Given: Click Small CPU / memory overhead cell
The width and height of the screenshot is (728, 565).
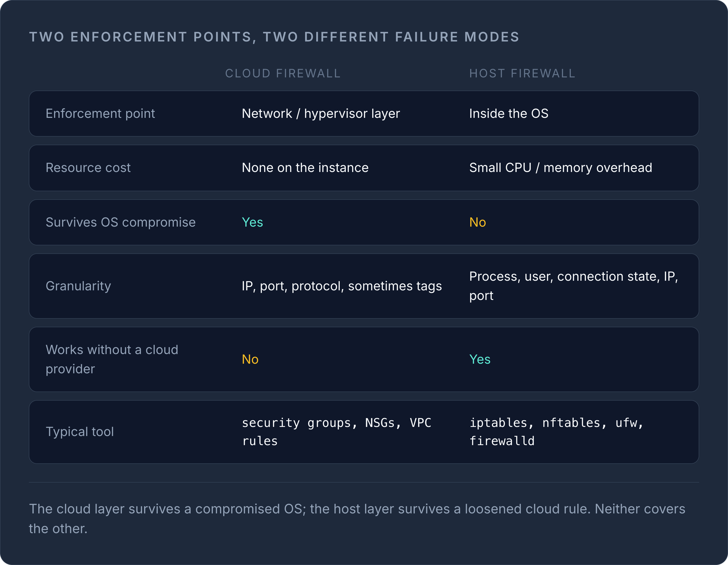Looking at the screenshot, I should coord(561,167).
